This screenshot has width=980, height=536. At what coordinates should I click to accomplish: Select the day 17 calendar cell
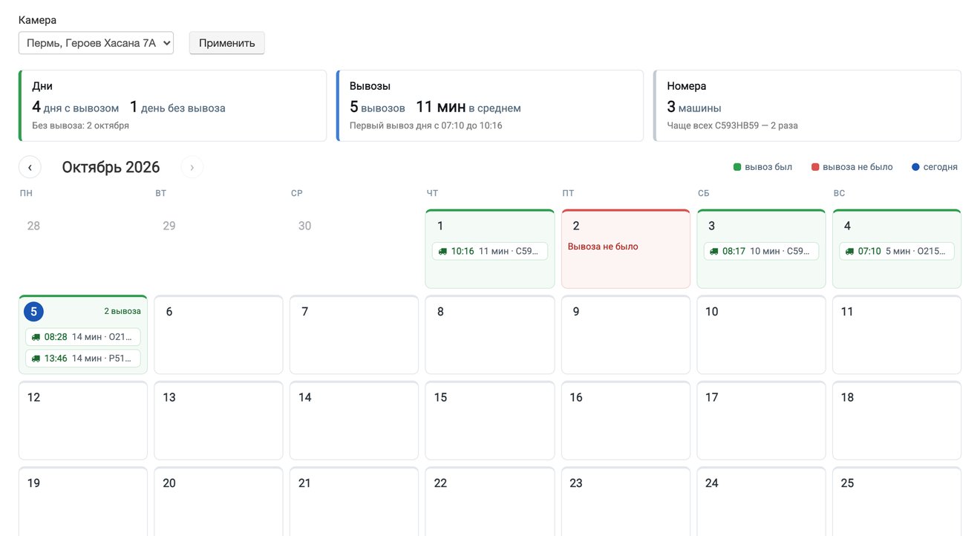[761, 421]
